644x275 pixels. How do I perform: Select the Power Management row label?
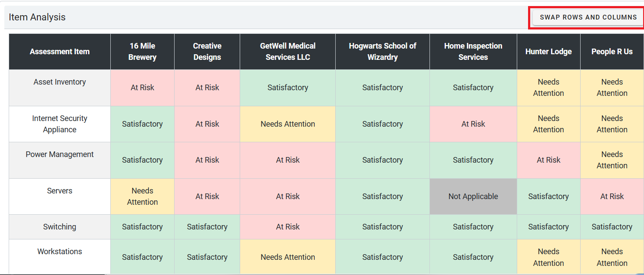(60, 160)
